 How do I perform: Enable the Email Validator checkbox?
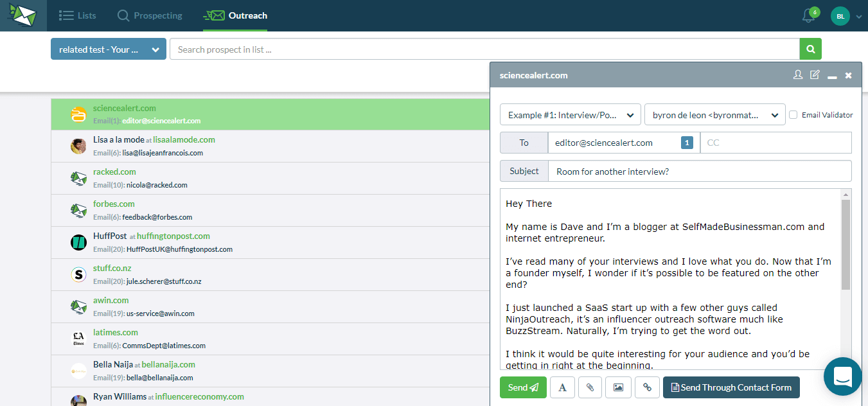pos(793,115)
